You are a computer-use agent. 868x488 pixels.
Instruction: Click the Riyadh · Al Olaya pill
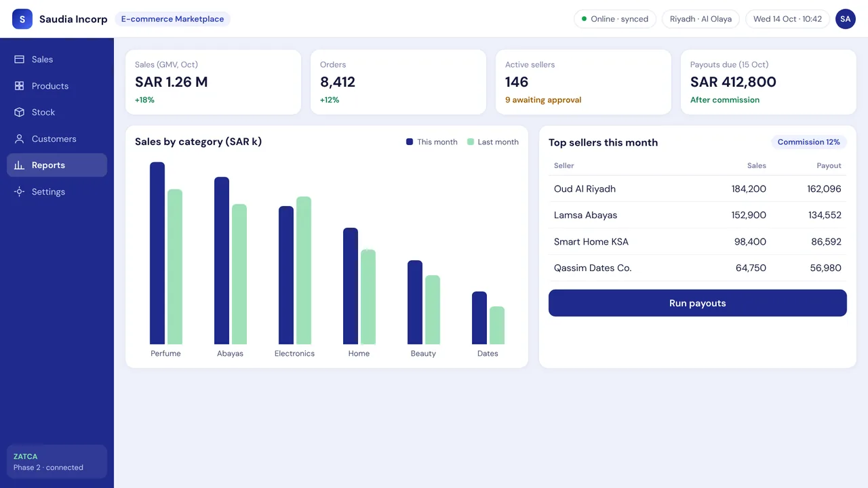(x=701, y=19)
